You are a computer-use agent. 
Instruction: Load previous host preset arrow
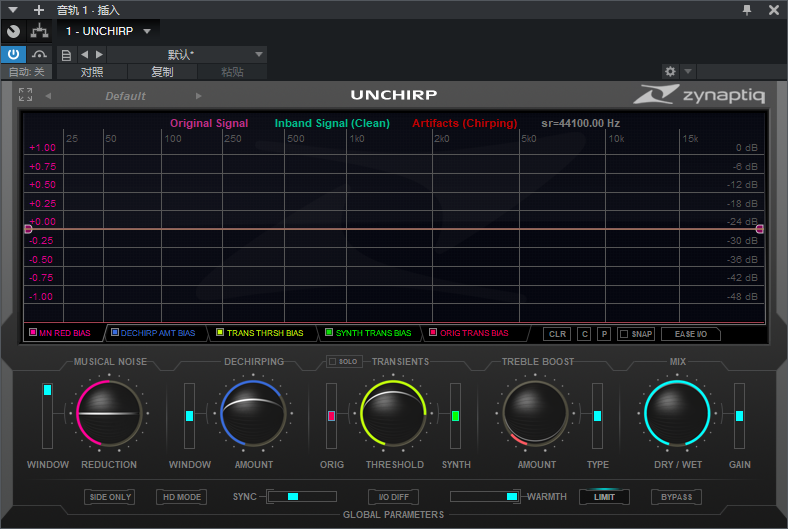[84, 54]
